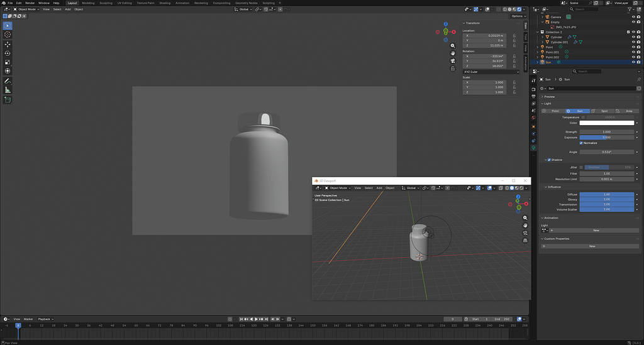
Task: Hide Point.001 light in viewport
Action: coord(633,52)
